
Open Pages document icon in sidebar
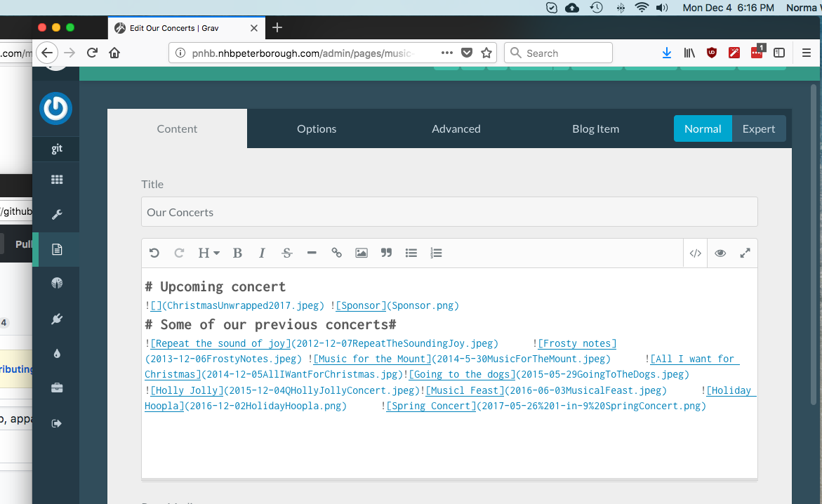57,249
